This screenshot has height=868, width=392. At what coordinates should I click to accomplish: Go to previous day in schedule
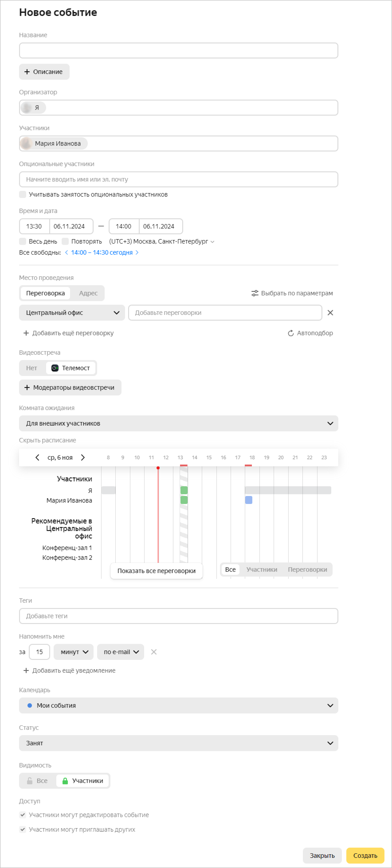pyautogui.click(x=37, y=457)
